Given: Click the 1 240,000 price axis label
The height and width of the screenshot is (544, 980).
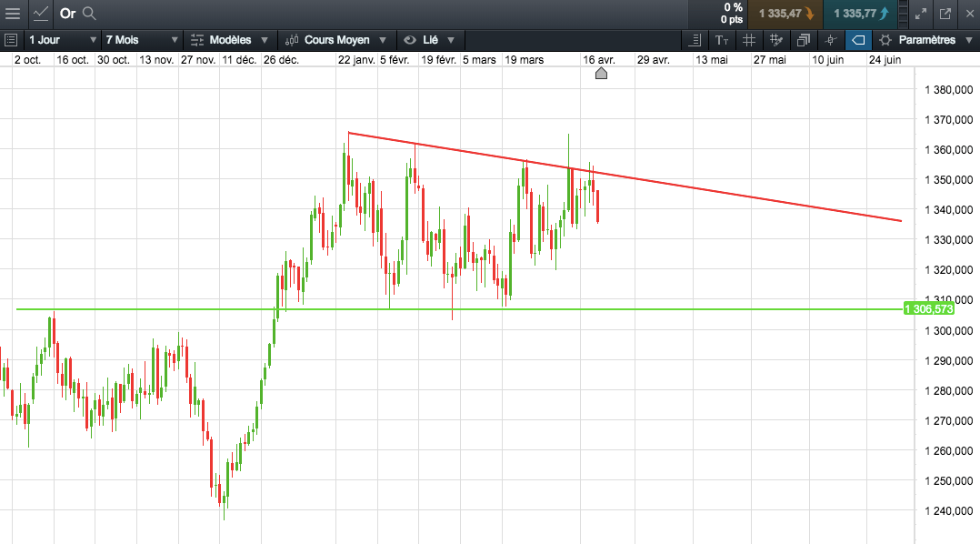Looking at the screenshot, I should (x=949, y=511).
